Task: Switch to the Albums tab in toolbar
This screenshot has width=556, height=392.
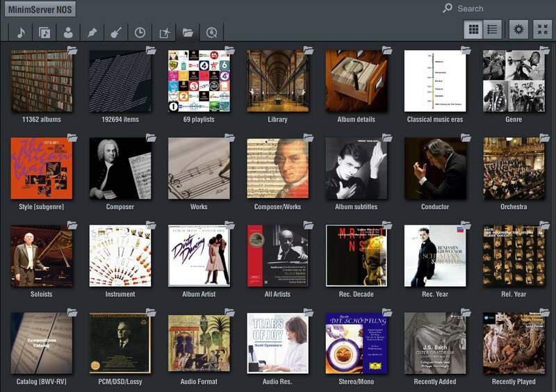Action: click(44, 32)
